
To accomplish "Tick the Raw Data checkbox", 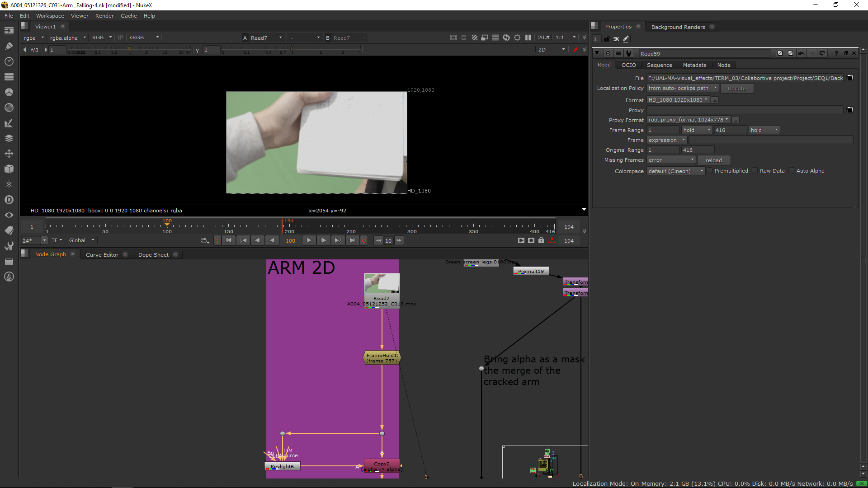I will pyautogui.click(x=755, y=171).
